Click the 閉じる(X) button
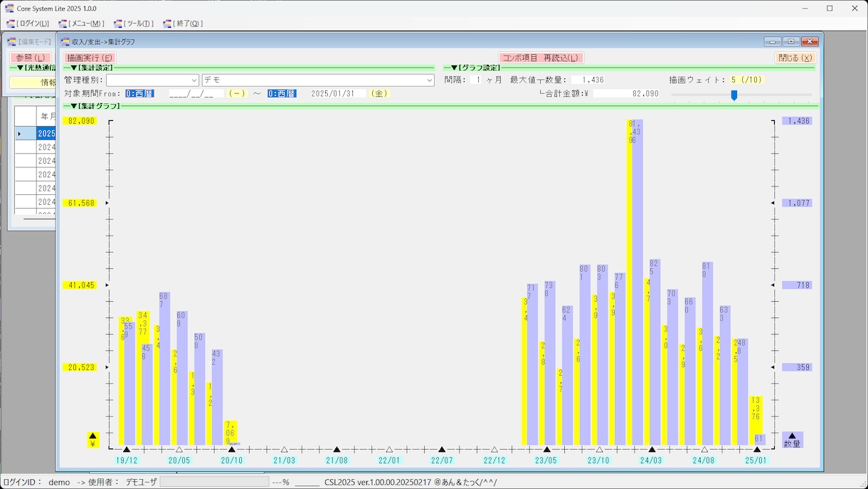 tap(795, 58)
